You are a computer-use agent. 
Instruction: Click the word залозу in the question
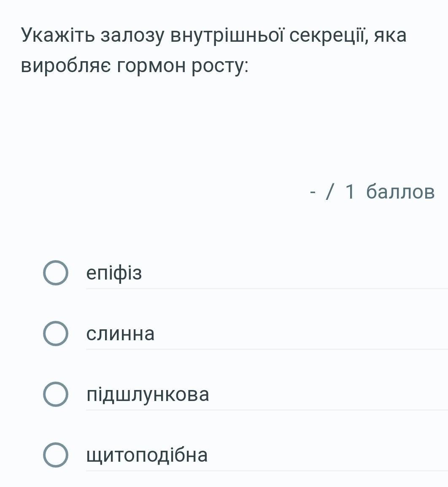pos(132,36)
